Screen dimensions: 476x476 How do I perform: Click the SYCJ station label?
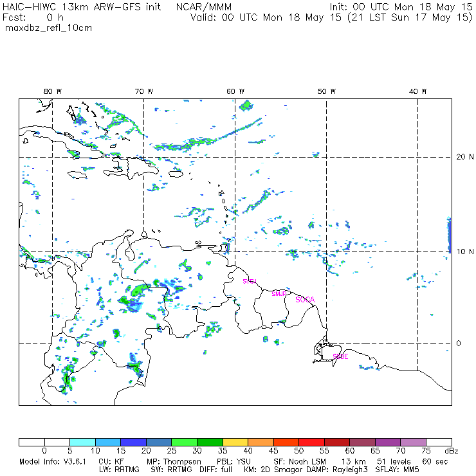click(250, 281)
